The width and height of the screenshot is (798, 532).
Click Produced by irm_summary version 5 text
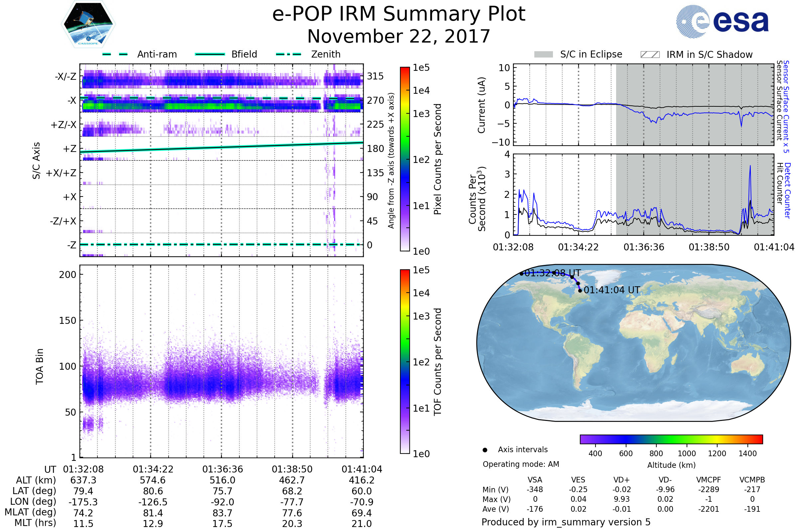point(566,522)
